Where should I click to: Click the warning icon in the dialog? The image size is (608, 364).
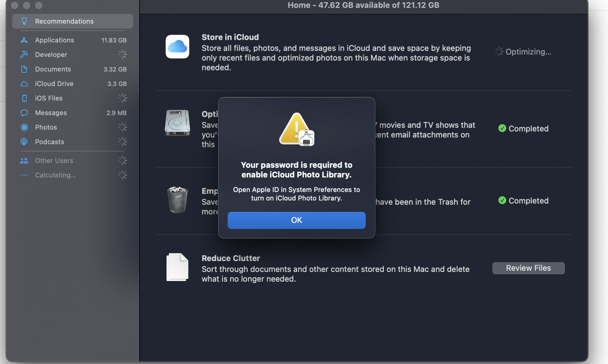click(296, 129)
